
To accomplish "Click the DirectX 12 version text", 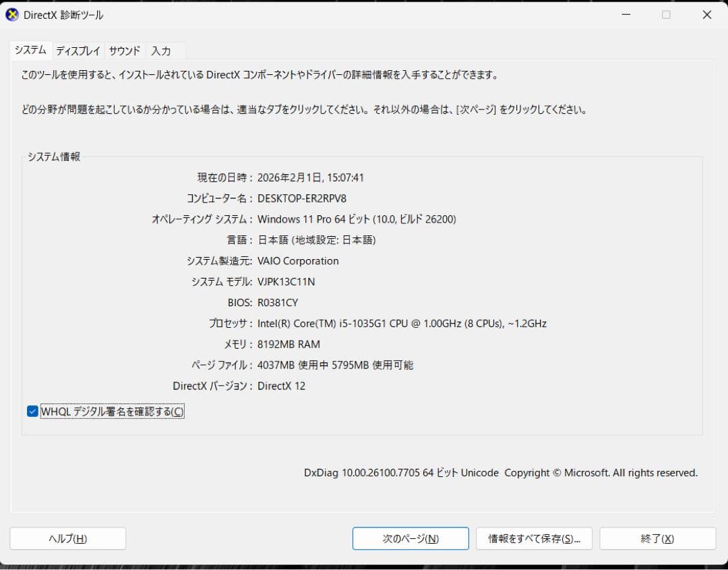I will click(281, 386).
